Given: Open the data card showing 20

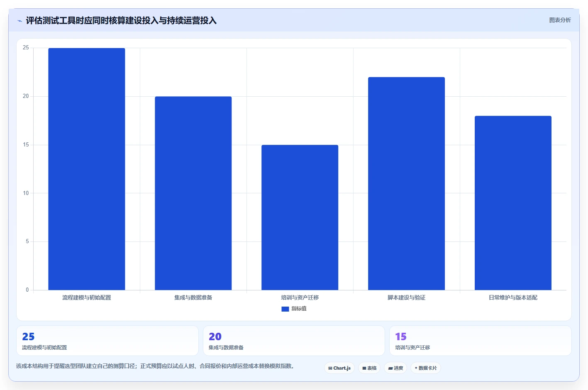Looking at the screenshot, I should coord(294,341).
